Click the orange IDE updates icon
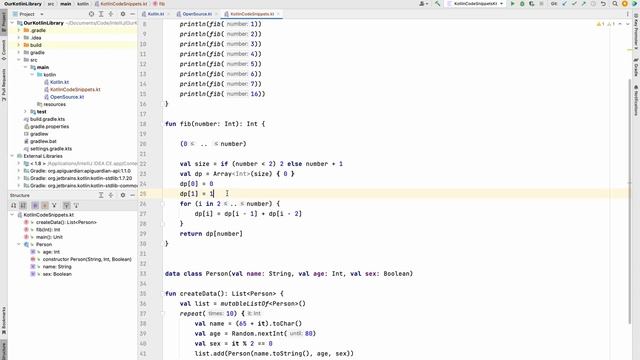 click(x=624, y=4)
